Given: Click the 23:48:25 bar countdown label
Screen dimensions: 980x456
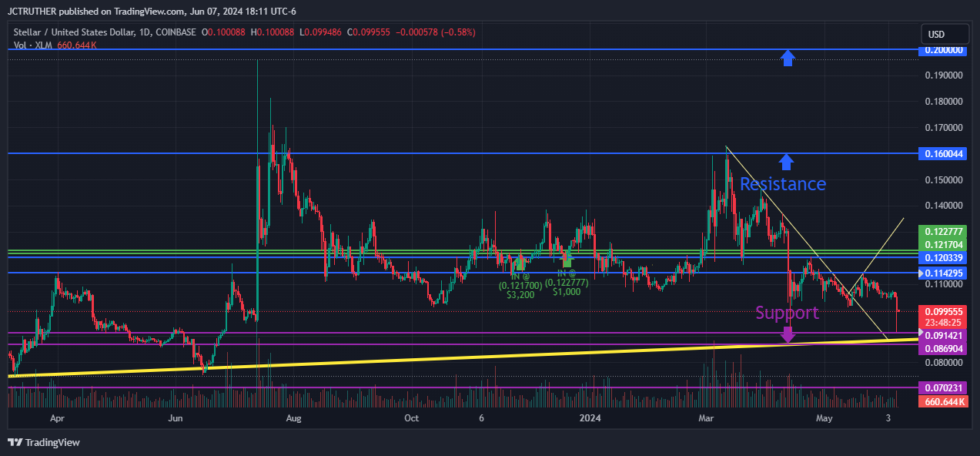Looking at the screenshot, I should coord(942,323).
